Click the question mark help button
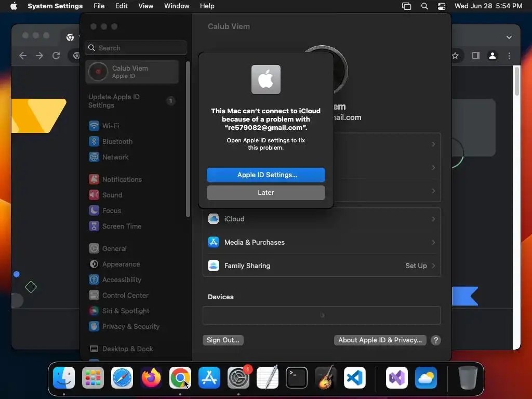Screen dimensions: 532x399 [x=436, y=340]
